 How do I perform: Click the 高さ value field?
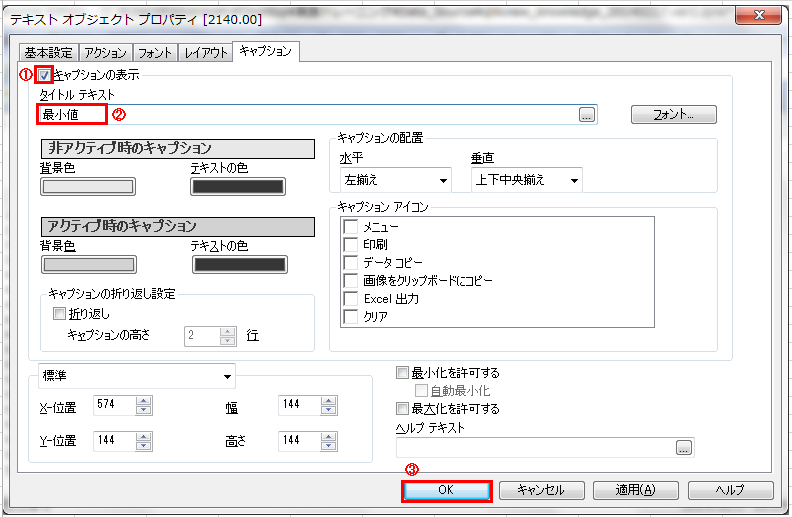pos(299,441)
